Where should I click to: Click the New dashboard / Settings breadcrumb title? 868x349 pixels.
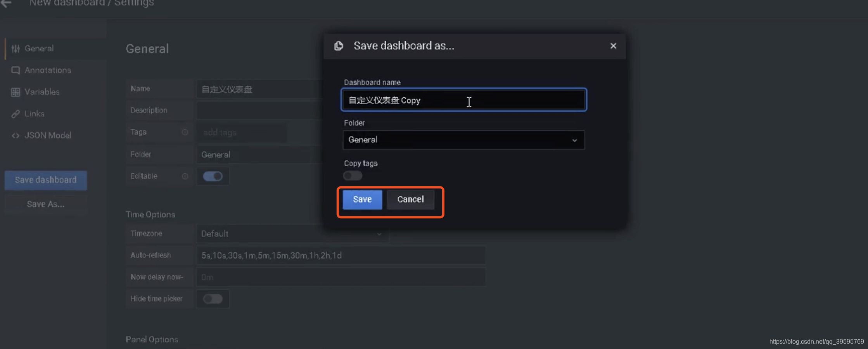[92, 3]
